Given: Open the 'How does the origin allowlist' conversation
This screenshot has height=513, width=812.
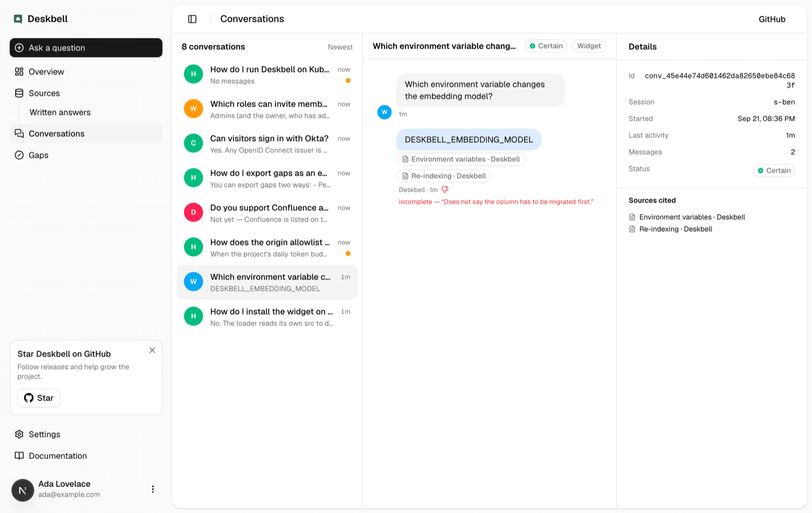Looking at the screenshot, I should pos(267,248).
